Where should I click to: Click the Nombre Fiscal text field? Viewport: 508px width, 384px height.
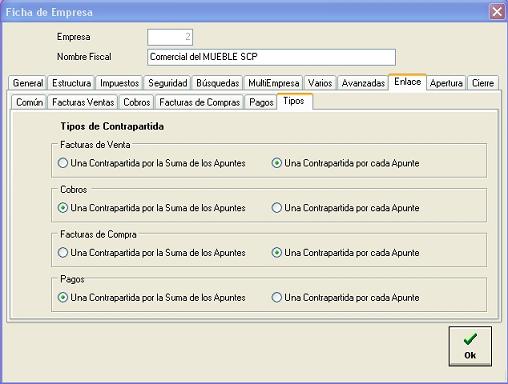[271, 57]
